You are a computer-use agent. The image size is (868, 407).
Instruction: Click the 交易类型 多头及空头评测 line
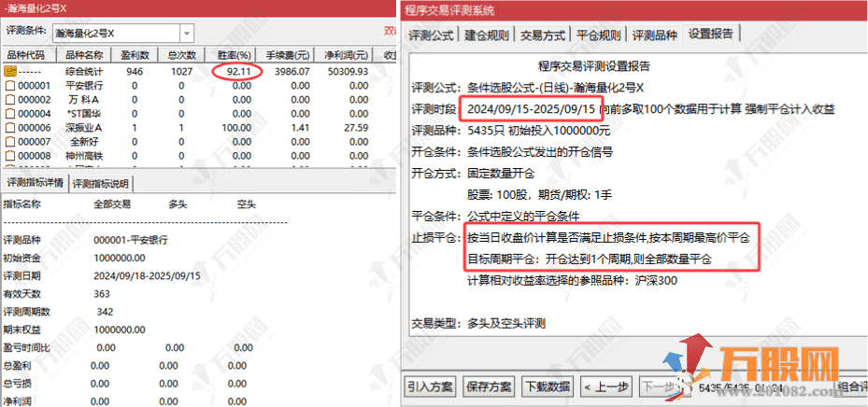point(478,324)
